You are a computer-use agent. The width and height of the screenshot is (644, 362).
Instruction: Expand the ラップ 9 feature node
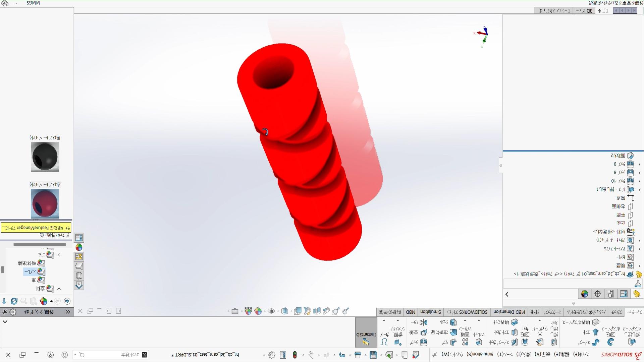[639, 164]
